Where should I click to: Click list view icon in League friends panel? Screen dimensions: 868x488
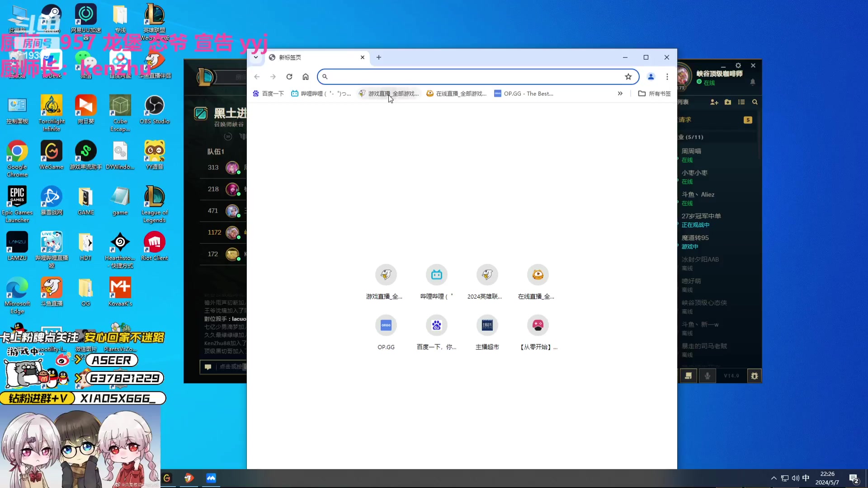coord(741,102)
